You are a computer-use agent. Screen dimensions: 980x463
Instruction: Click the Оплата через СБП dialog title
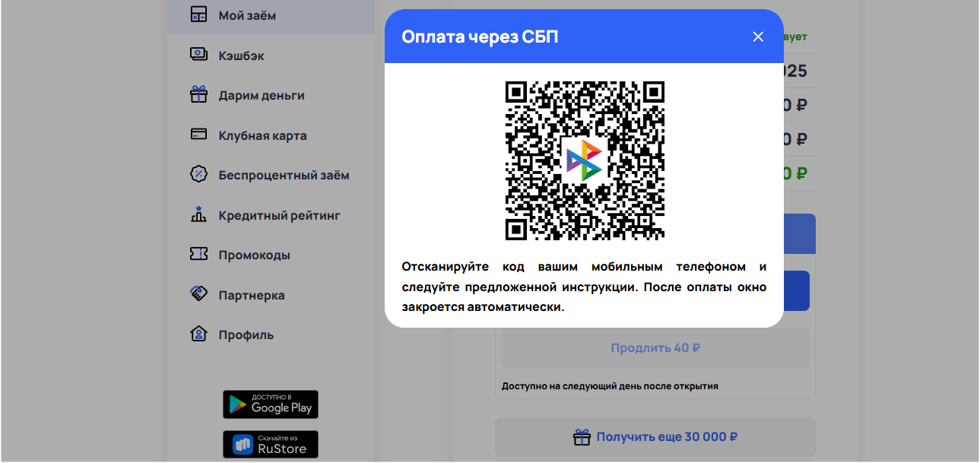point(480,36)
